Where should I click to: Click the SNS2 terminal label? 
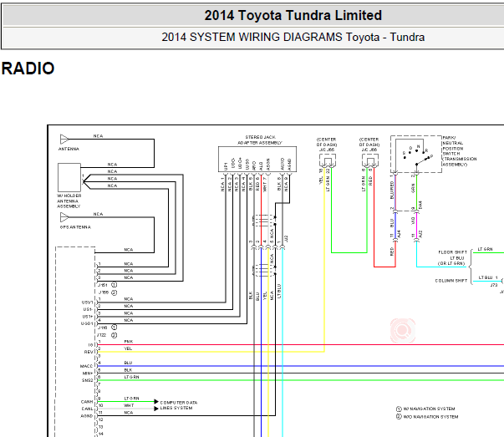click(x=87, y=380)
